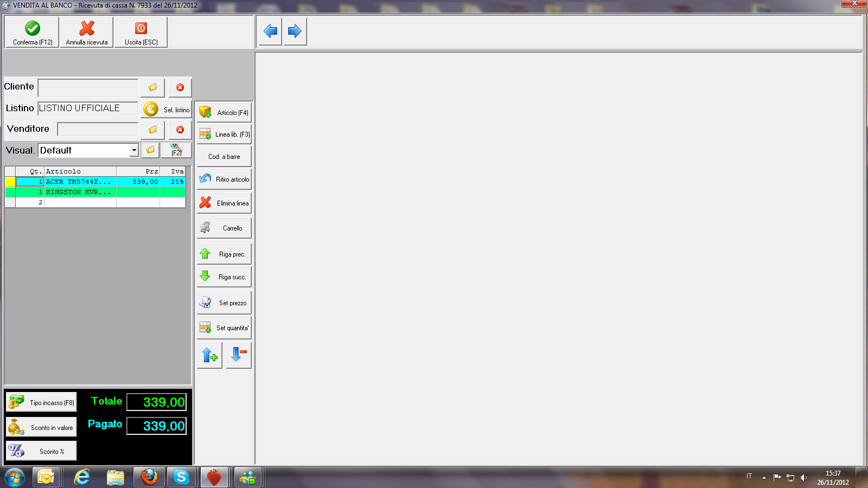The height and width of the screenshot is (488, 868).
Task: Open Windows Explorer folder on taskbar
Action: pos(115,477)
